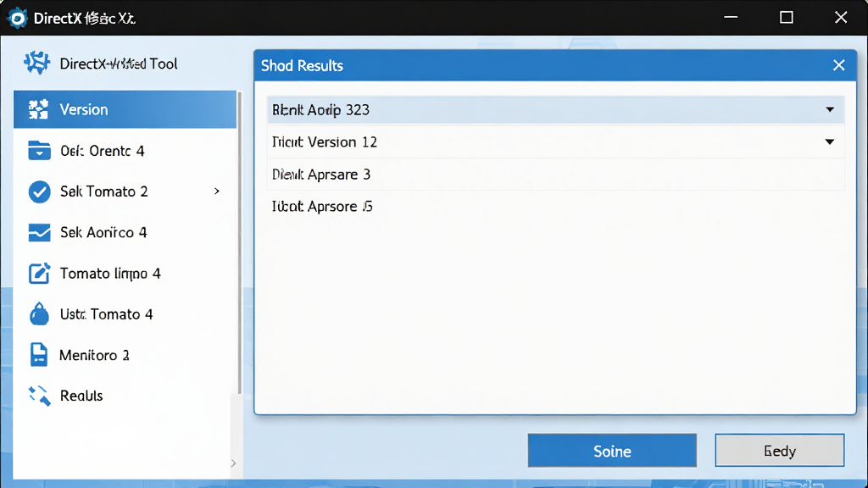Expand the chevron next to Sek Tomato 2
The width and height of the screenshot is (868, 488).
point(217,191)
